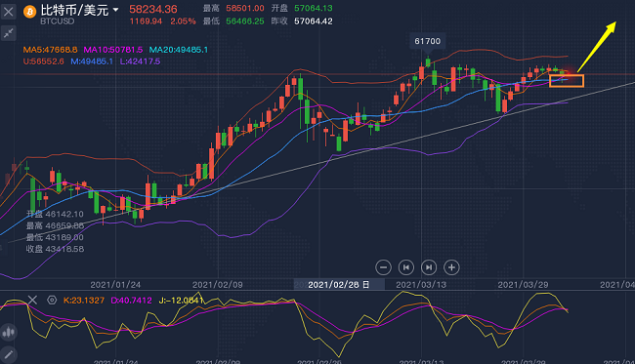Click the collapse/shrink arrows icon
The width and height of the screenshot is (635, 364).
tap(8, 33)
